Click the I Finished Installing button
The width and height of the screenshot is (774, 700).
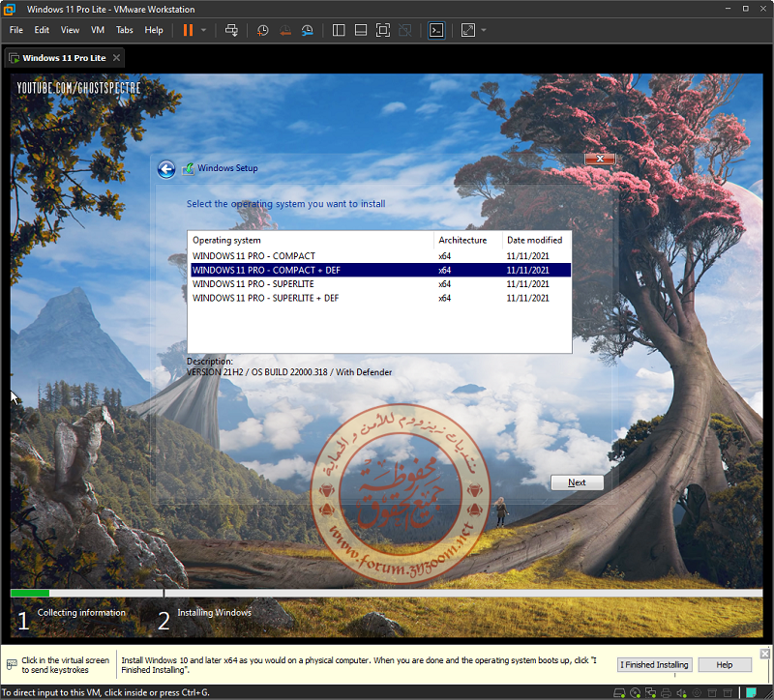tap(654, 664)
